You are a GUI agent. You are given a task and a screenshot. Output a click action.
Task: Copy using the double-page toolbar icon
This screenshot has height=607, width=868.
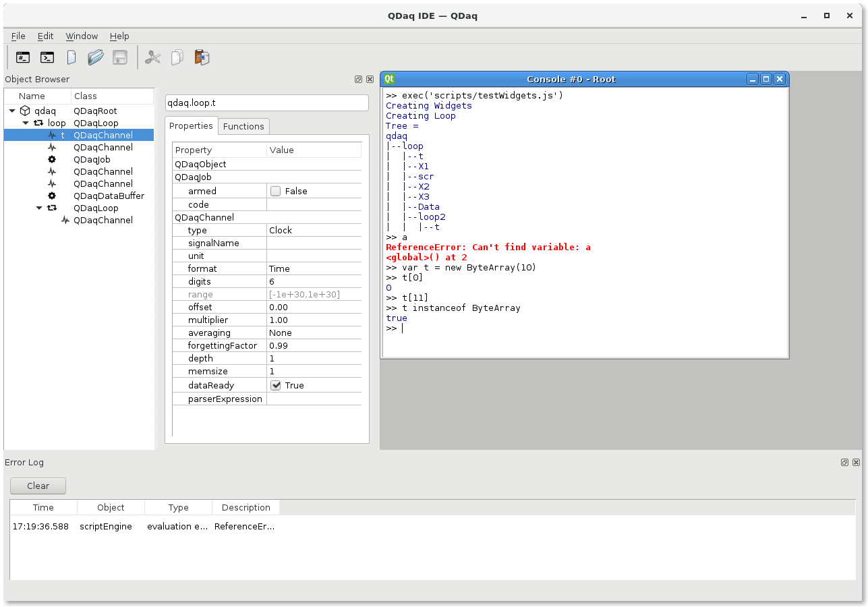click(177, 57)
